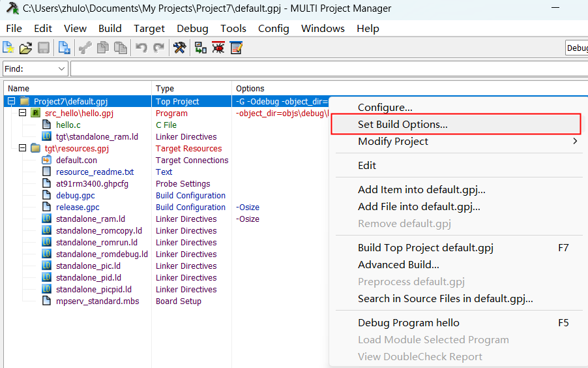Click the Add File page icon in toolbar

tap(64, 48)
